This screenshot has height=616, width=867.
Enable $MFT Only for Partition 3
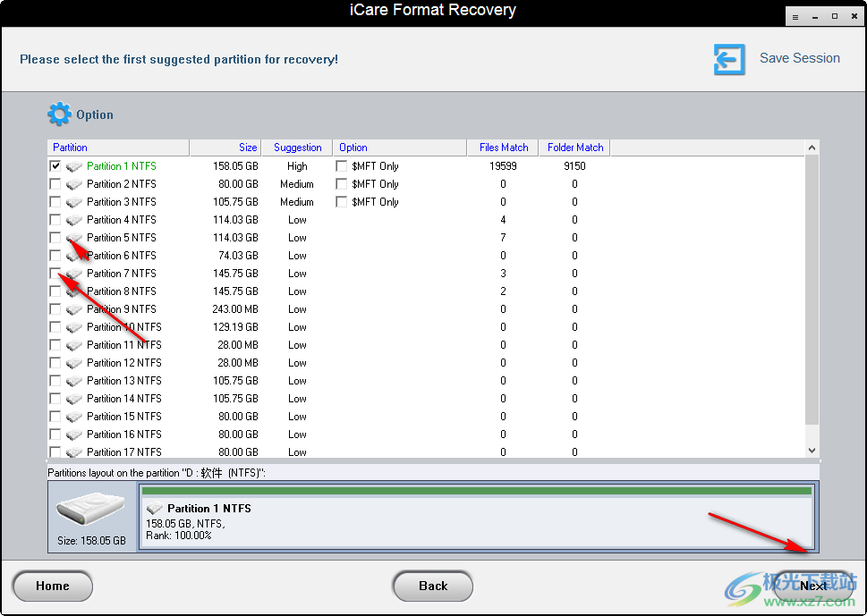pyautogui.click(x=342, y=202)
